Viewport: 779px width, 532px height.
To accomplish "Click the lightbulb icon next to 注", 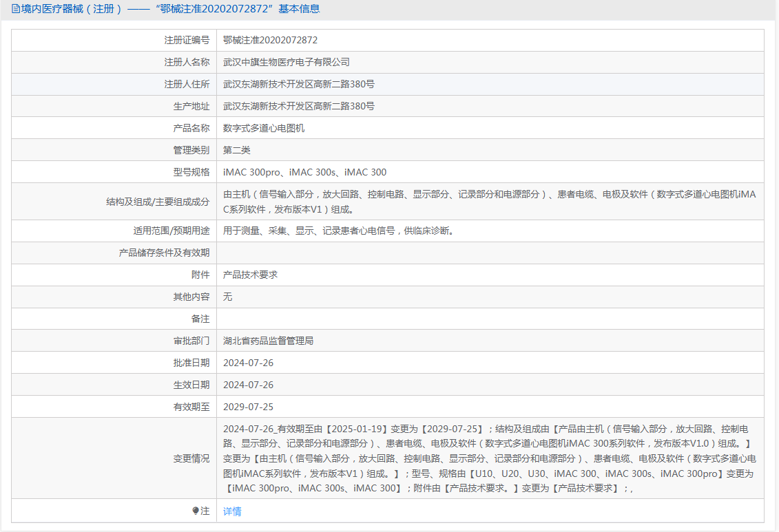I will (195, 511).
